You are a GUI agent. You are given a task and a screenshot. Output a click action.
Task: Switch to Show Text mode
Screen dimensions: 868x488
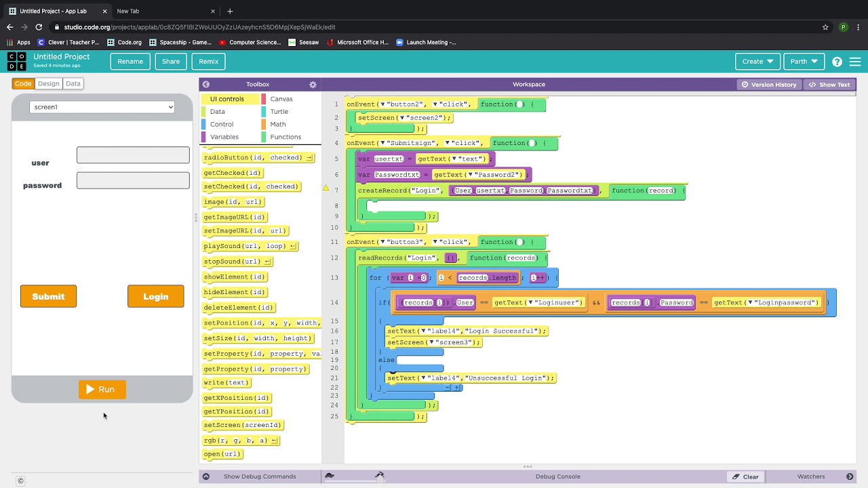829,85
